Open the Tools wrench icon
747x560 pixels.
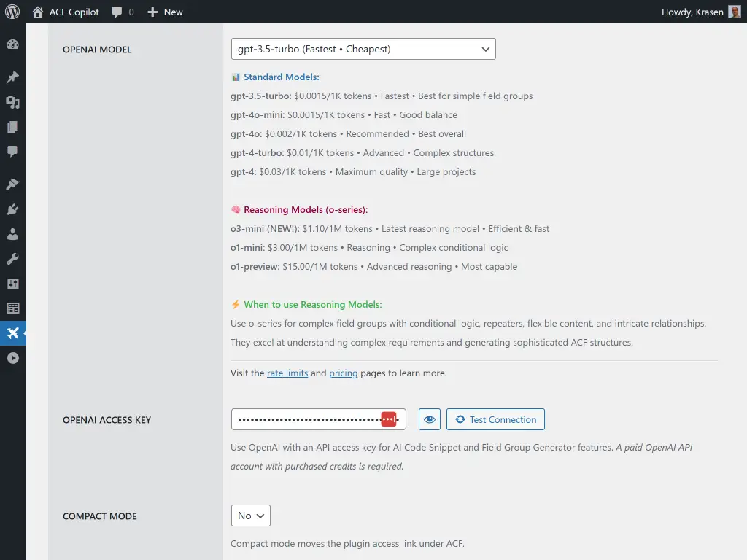13,258
